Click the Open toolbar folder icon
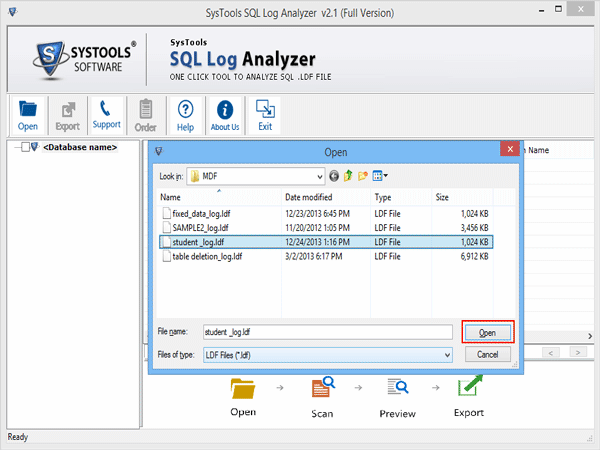The image size is (600, 450). (x=28, y=109)
